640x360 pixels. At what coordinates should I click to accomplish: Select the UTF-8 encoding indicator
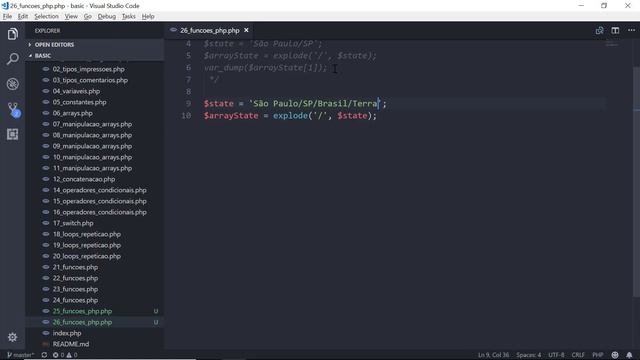pos(556,355)
